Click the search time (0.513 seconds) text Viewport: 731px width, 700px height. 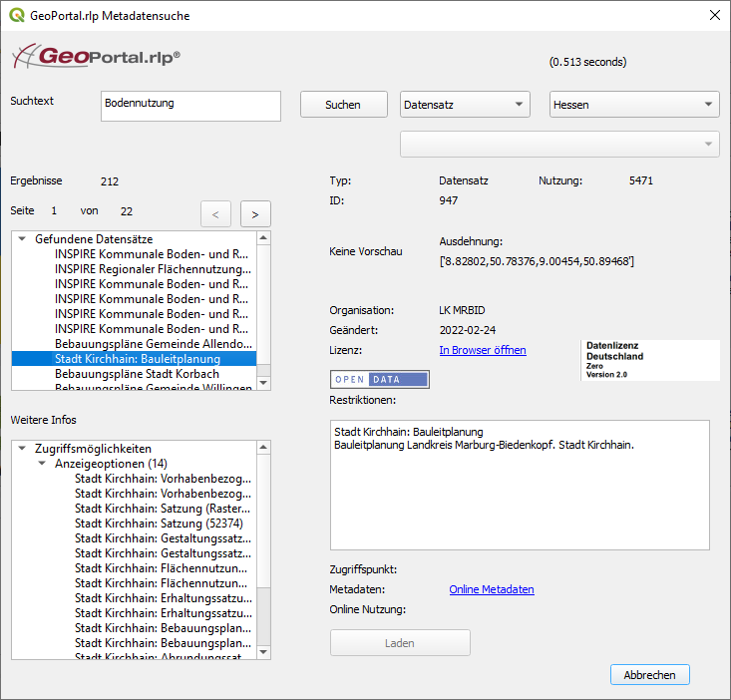click(x=587, y=62)
